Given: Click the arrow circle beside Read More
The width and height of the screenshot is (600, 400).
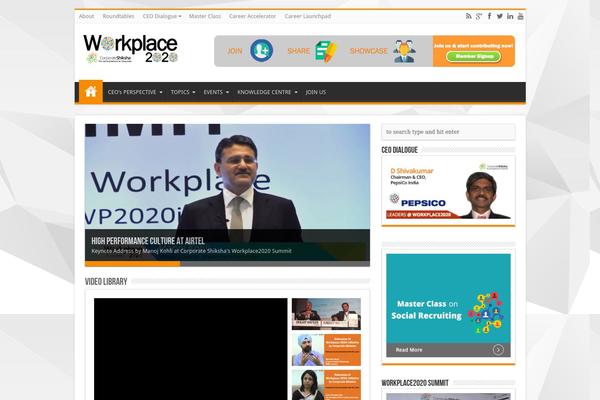Looking at the screenshot, I should click(x=498, y=349).
